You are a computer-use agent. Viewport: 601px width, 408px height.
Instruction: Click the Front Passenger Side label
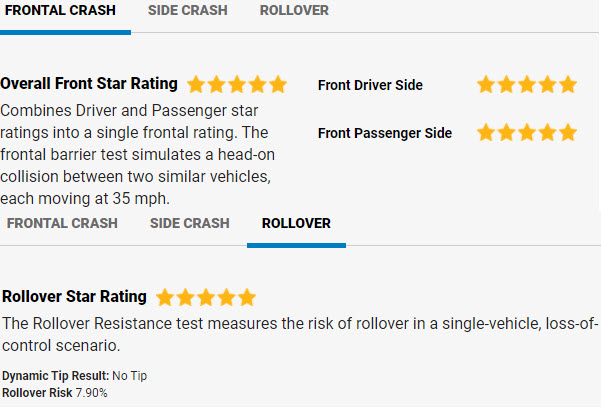point(385,133)
